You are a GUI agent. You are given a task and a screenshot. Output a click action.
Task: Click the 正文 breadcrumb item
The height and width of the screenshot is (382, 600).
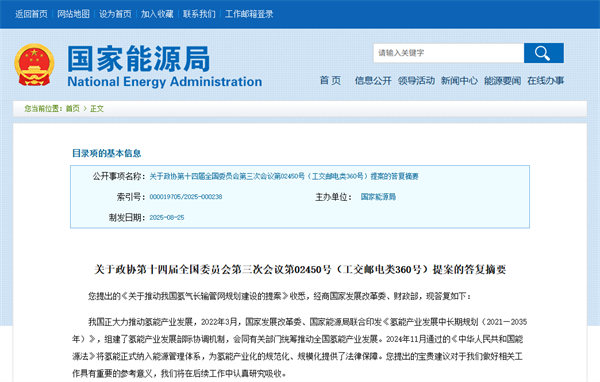[x=97, y=109]
